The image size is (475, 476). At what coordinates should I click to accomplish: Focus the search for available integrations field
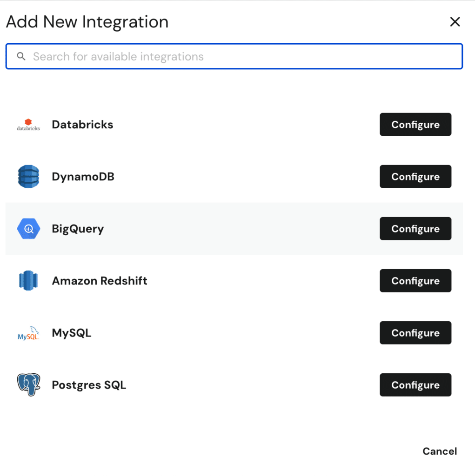tap(234, 56)
